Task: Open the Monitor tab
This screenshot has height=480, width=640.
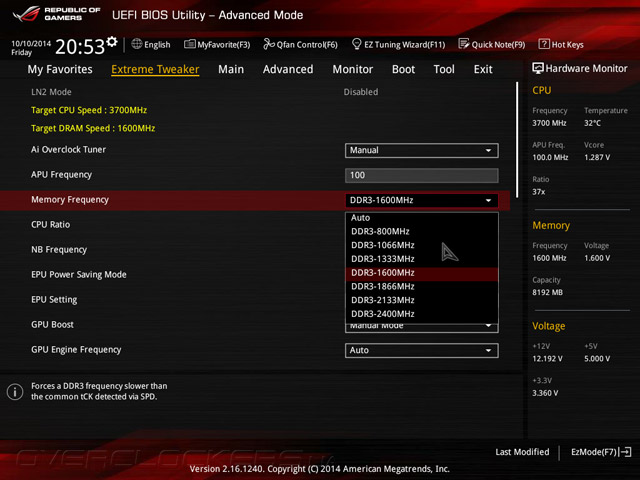Action: tap(353, 69)
